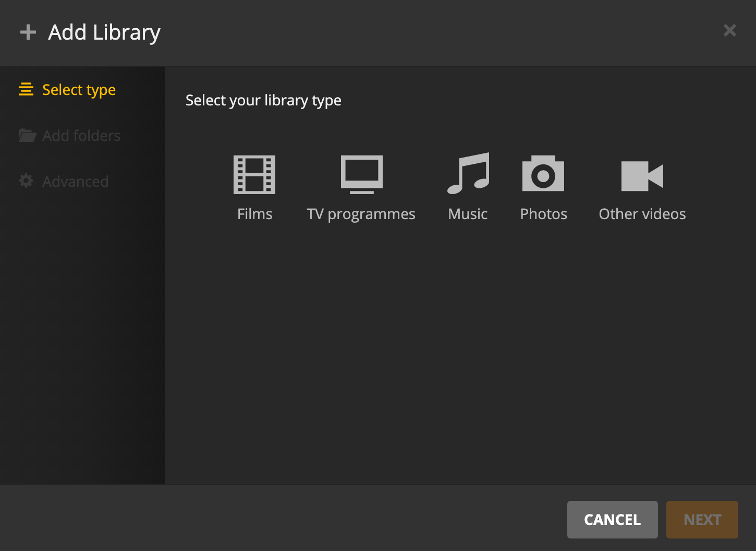
Task: Open the Advanced settings step
Action: pos(75,181)
